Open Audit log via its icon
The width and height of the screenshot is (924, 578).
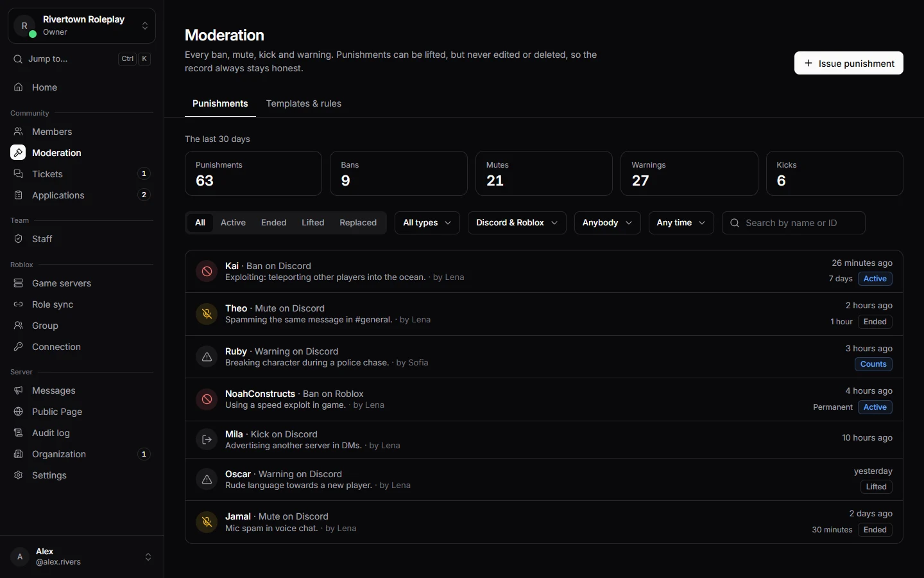pos(18,433)
